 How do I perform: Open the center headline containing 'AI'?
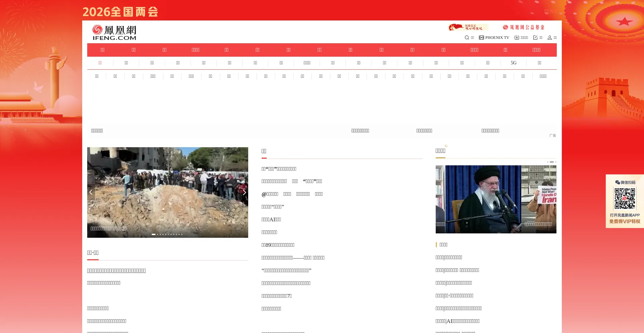click(271, 220)
